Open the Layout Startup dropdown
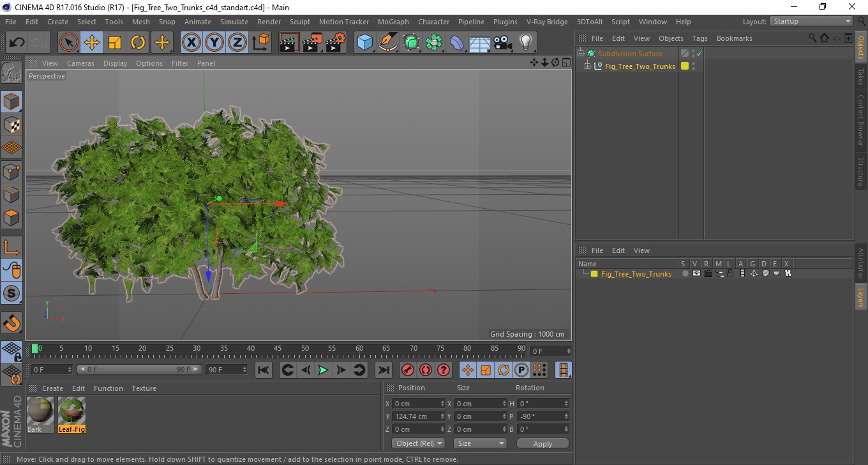Screen dimensions: 868x465 coord(811,21)
